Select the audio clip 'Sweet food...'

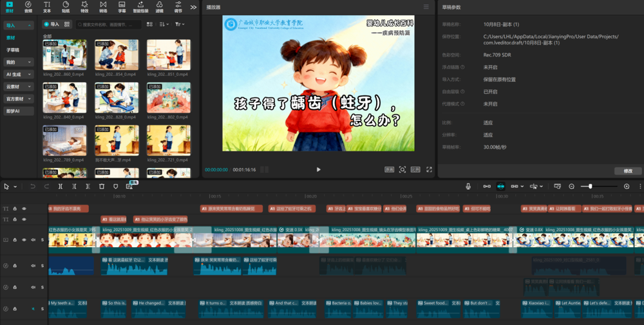click(439, 308)
